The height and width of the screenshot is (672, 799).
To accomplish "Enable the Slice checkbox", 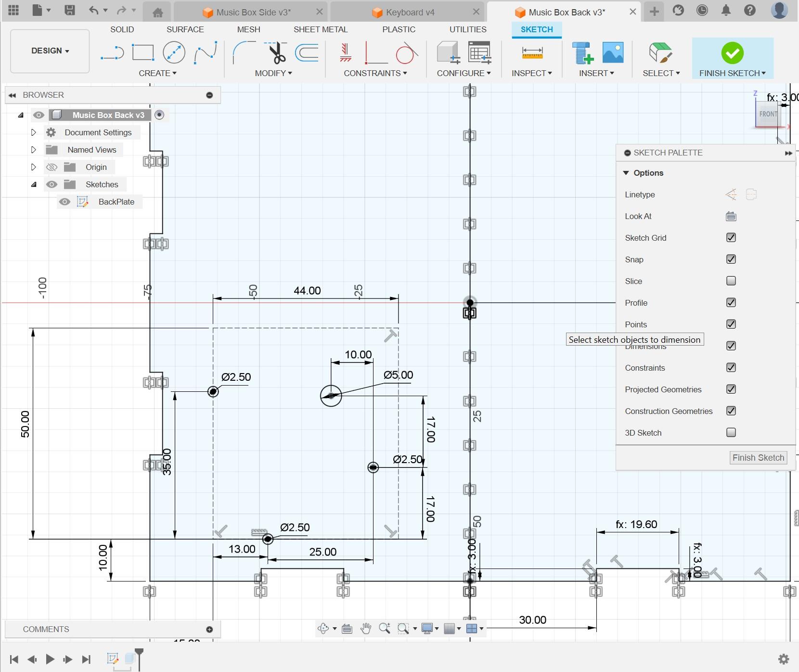I will 731,281.
